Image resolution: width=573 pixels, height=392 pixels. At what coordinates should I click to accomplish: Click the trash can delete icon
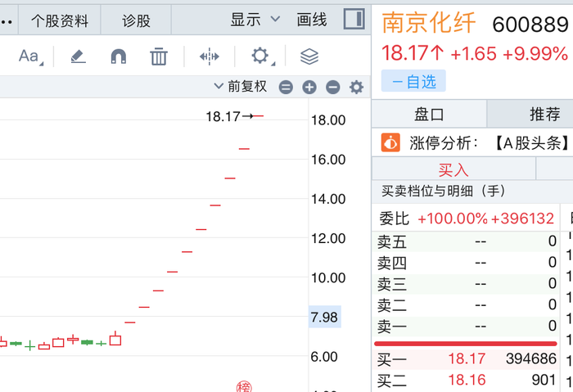tap(159, 56)
